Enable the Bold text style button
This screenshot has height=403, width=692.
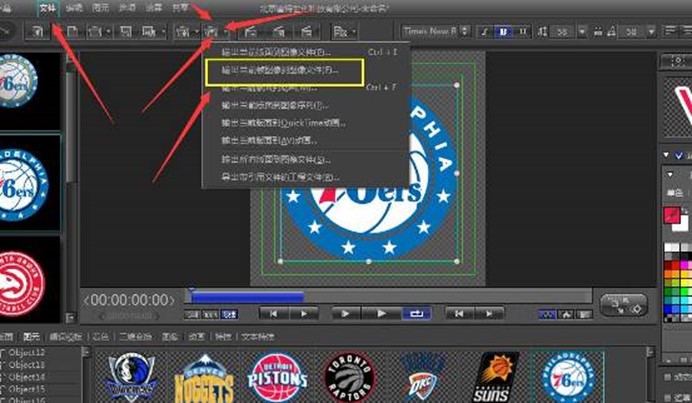point(503,31)
